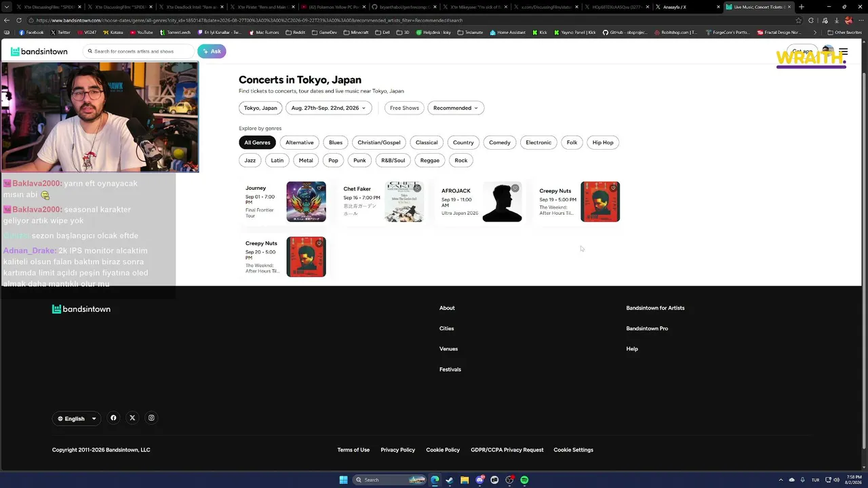Open Spotify from the taskbar
Screen dimensions: 868x488
tap(524, 480)
